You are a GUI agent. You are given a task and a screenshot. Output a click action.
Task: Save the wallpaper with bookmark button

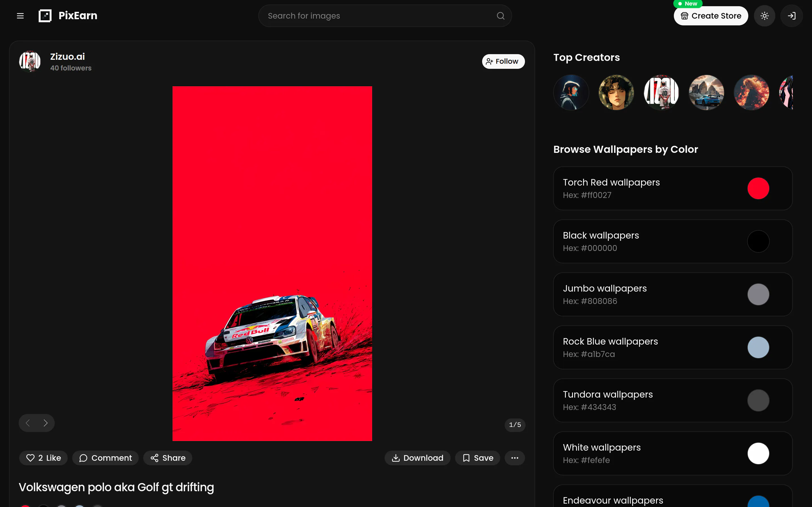click(477, 458)
